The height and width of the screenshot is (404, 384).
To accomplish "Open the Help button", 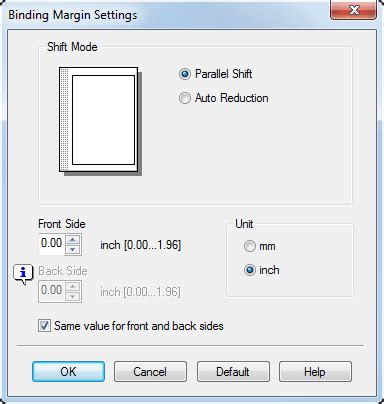I will [x=315, y=371].
